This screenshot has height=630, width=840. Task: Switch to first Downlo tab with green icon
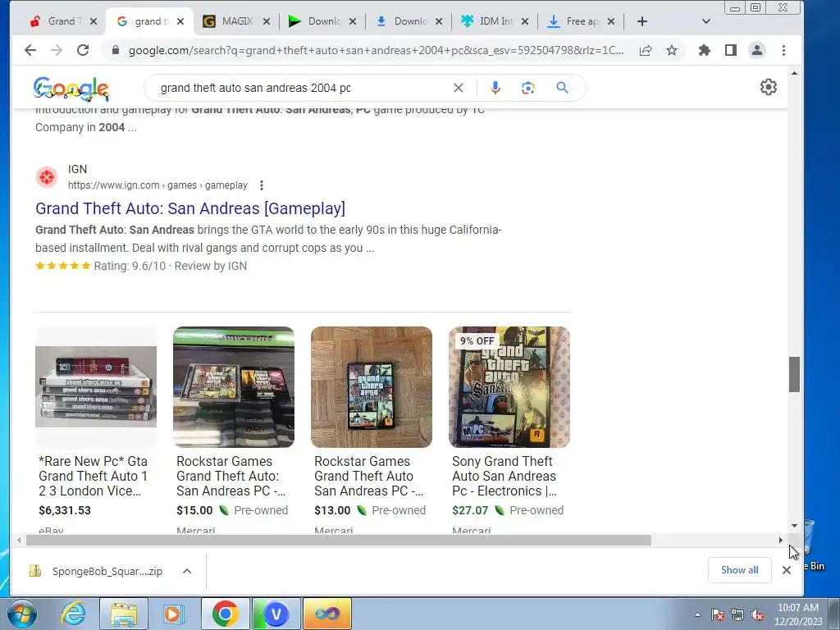(x=315, y=21)
